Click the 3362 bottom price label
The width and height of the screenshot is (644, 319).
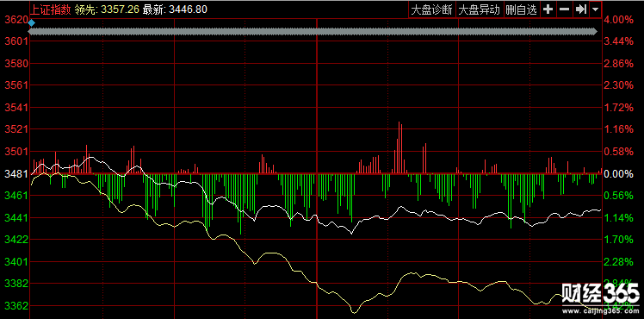[16, 306]
